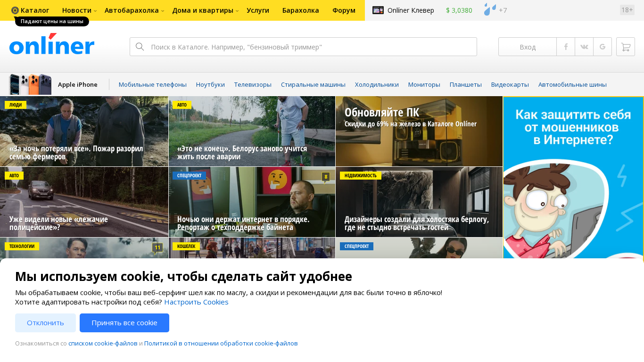Decline cookies with Отклонить
Viewport: 644px width, 362px height.
(x=45, y=323)
